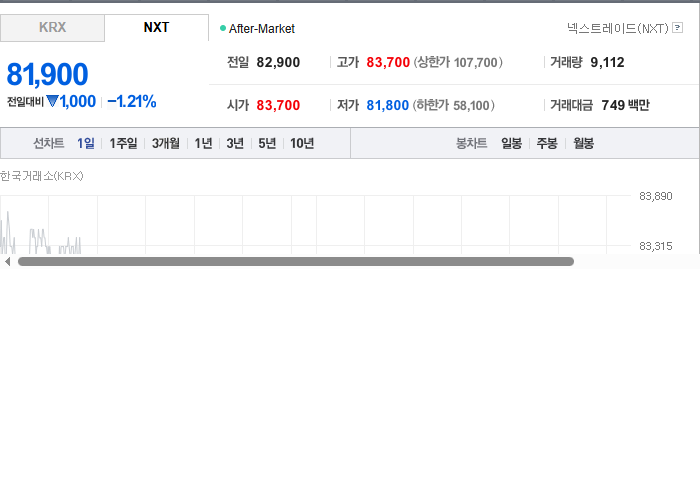Click the down triangle beside 1,000
Image resolution: width=700 pixels, height=490 pixels.
pyautogui.click(x=53, y=102)
